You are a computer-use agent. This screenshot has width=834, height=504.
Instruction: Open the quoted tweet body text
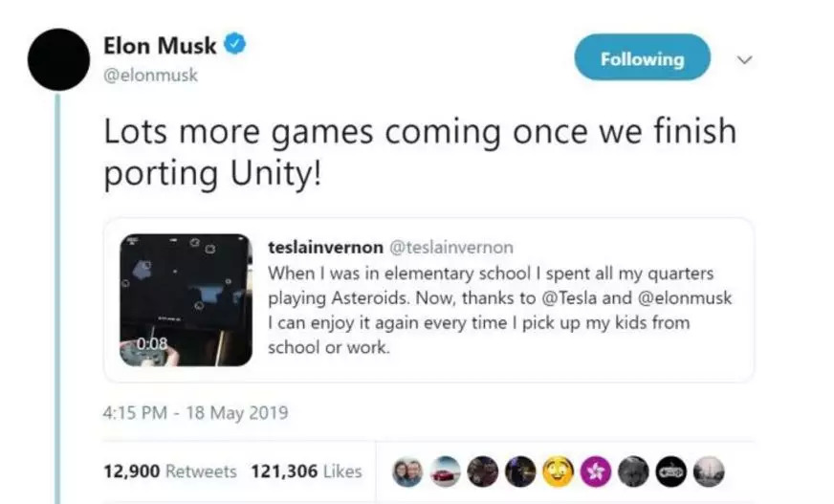(x=497, y=310)
